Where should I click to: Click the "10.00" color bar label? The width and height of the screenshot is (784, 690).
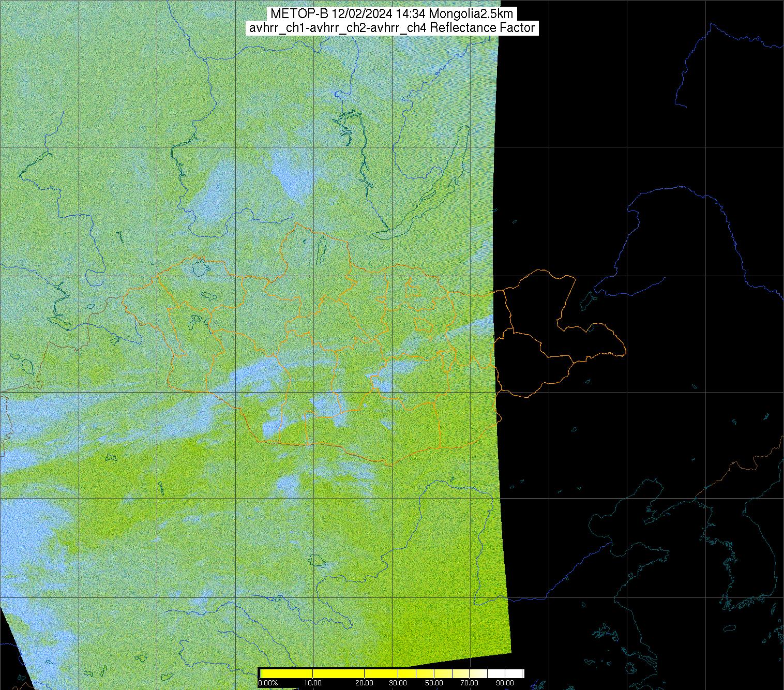click(x=313, y=683)
